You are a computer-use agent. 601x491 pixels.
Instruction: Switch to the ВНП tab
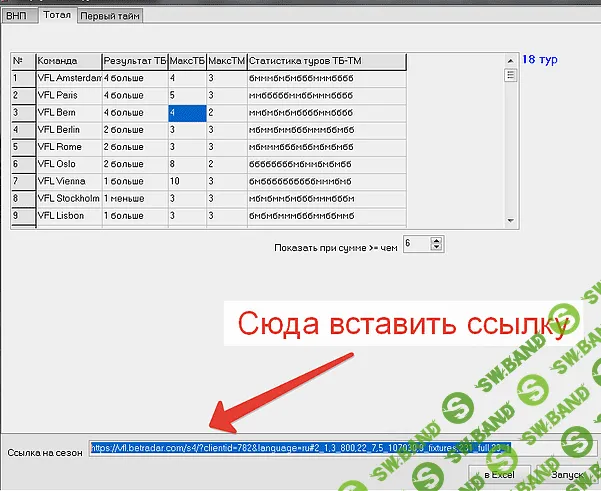[18, 16]
